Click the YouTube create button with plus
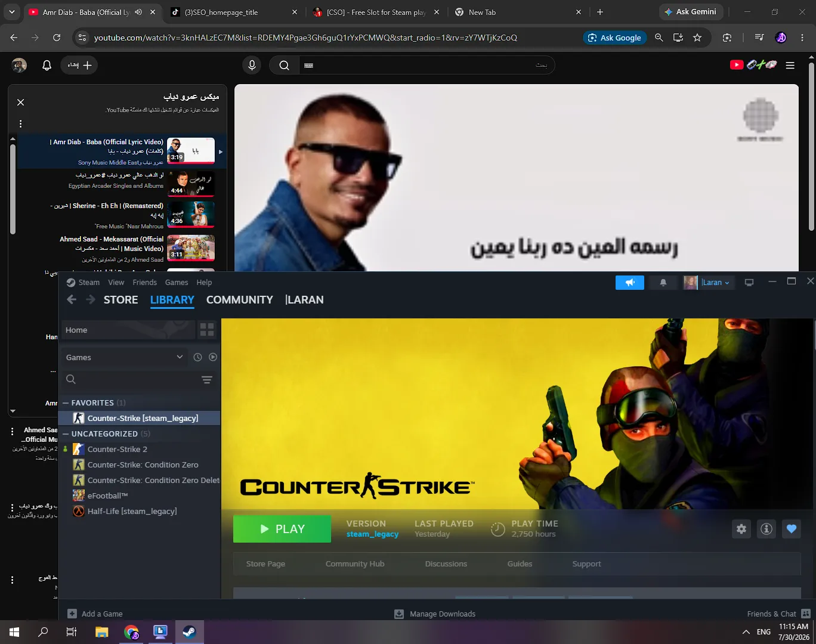This screenshot has width=816, height=644. tap(79, 65)
